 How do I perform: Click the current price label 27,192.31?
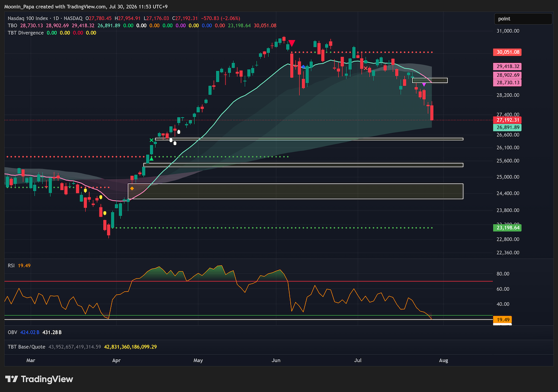point(508,120)
